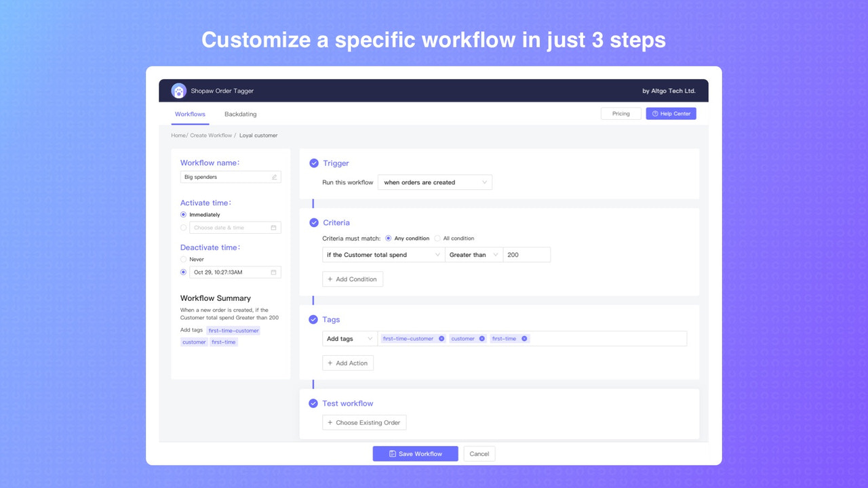The image size is (868, 488).
Task: Open the when orders are created dropdown
Action: 434,182
